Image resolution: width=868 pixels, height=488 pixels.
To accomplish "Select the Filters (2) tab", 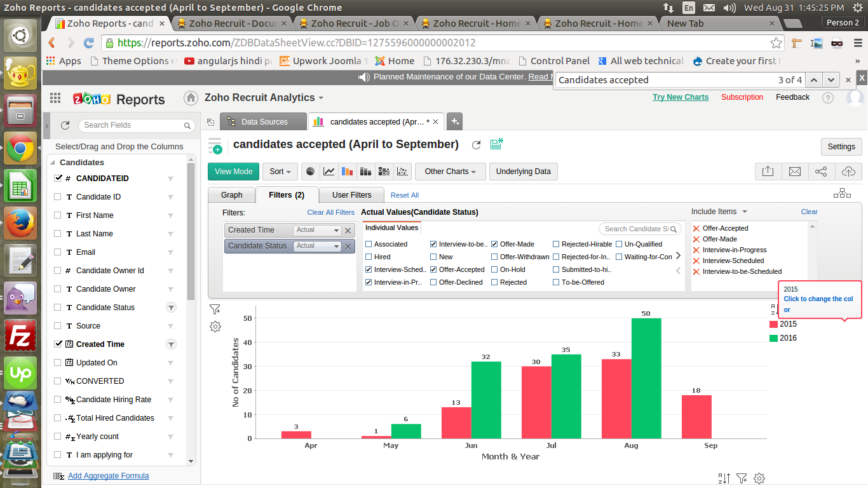I will [286, 195].
